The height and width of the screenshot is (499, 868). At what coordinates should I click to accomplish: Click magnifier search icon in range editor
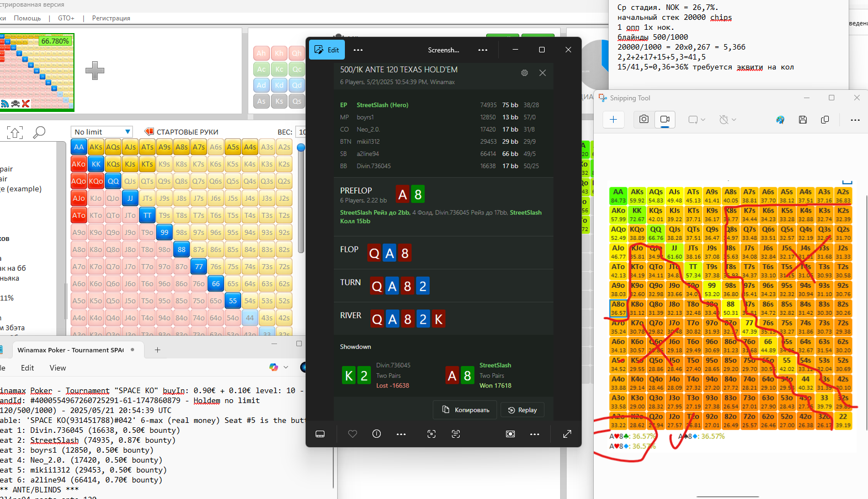39,132
